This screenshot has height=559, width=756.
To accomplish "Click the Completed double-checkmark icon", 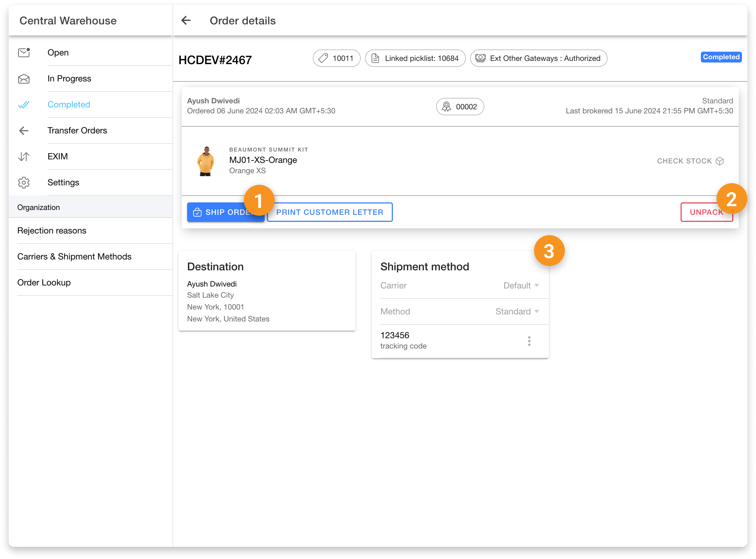I will pyautogui.click(x=24, y=105).
